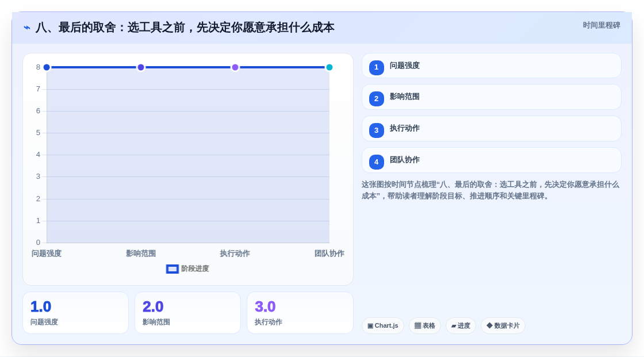Open the 问题强度 milestone row text
Viewport: 644px width, 357px height.
(x=405, y=66)
